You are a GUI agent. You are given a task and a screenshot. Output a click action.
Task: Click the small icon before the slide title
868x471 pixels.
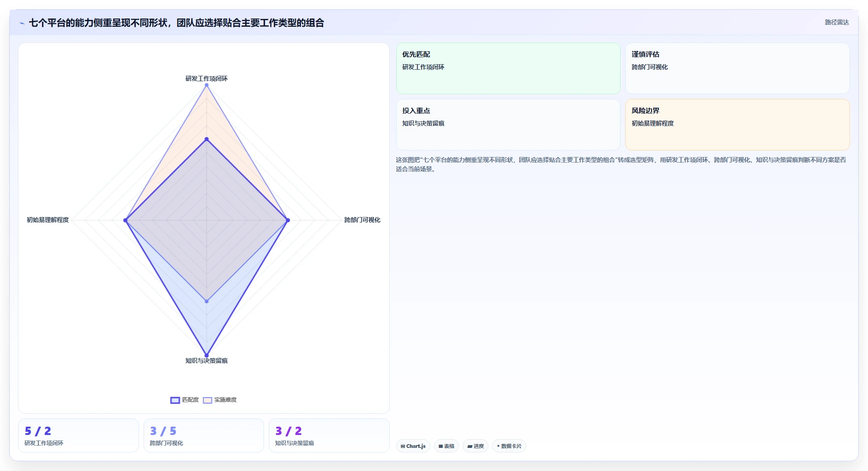click(22, 23)
